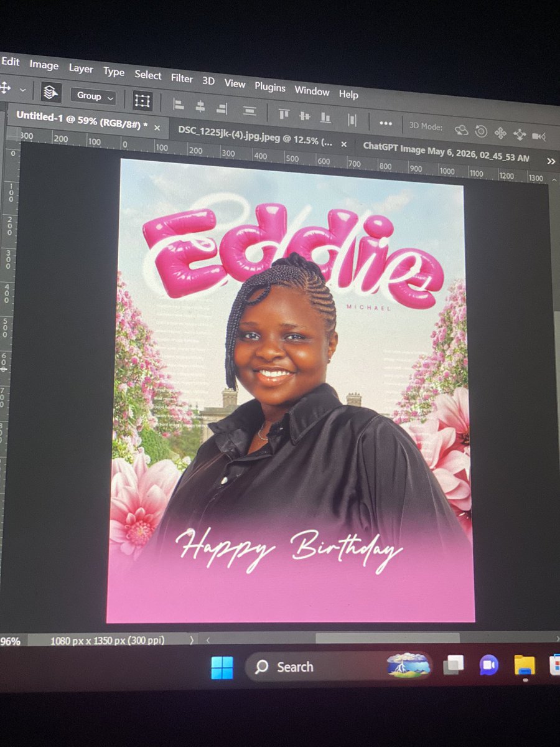The width and height of the screenshot is (560, 747).
Task: Open the Select menu
Action: click(148, 75)
